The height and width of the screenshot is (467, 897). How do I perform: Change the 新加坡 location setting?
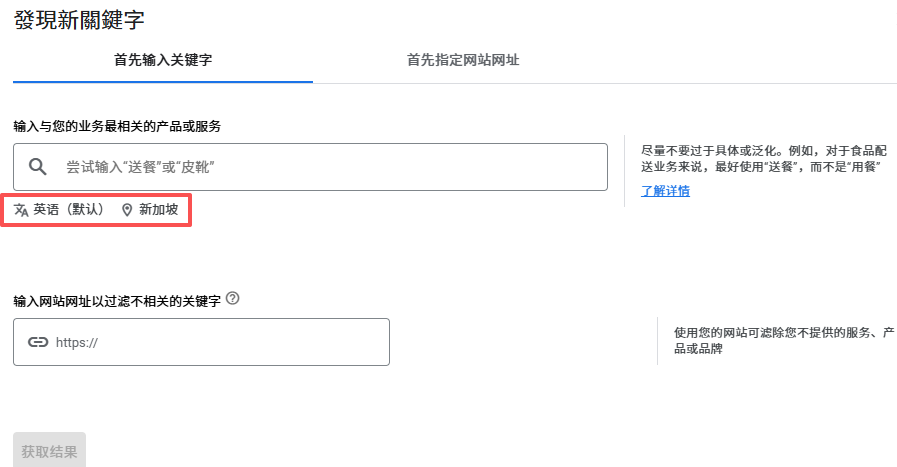coord(158,210)
